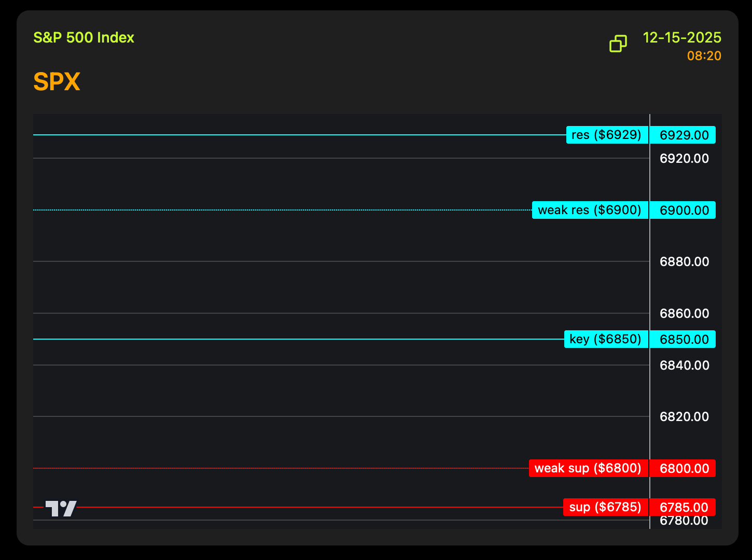This screenshot has height=560, width=752.
Task: Select the weak res ($6900) label
Action: pos(590,210)
